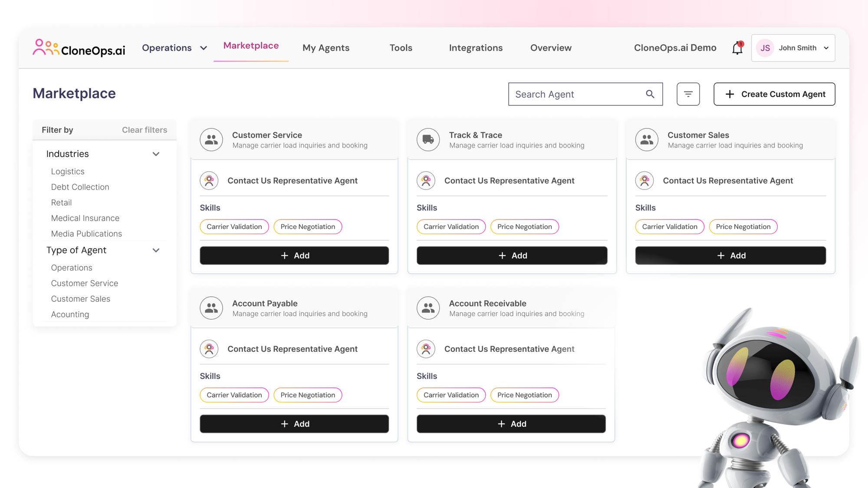The image size is (868, 488).
Task: Switch to My Agents tab
Action: click(325, 48)
